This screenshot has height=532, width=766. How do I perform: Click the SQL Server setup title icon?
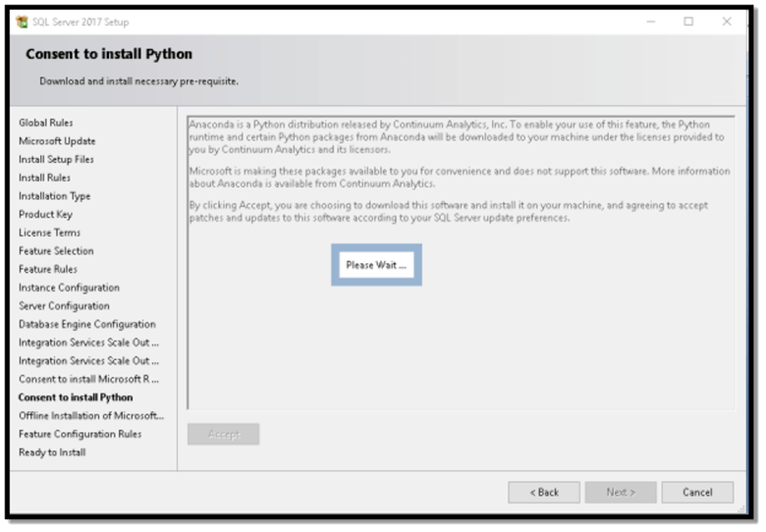(22, 22)
